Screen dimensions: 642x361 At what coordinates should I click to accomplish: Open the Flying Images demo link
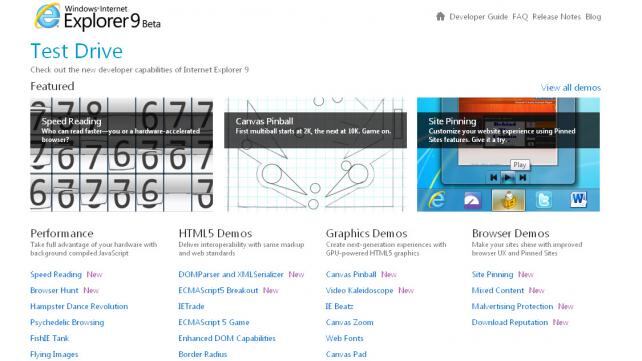pyautogui.click(x=54, y=354)
